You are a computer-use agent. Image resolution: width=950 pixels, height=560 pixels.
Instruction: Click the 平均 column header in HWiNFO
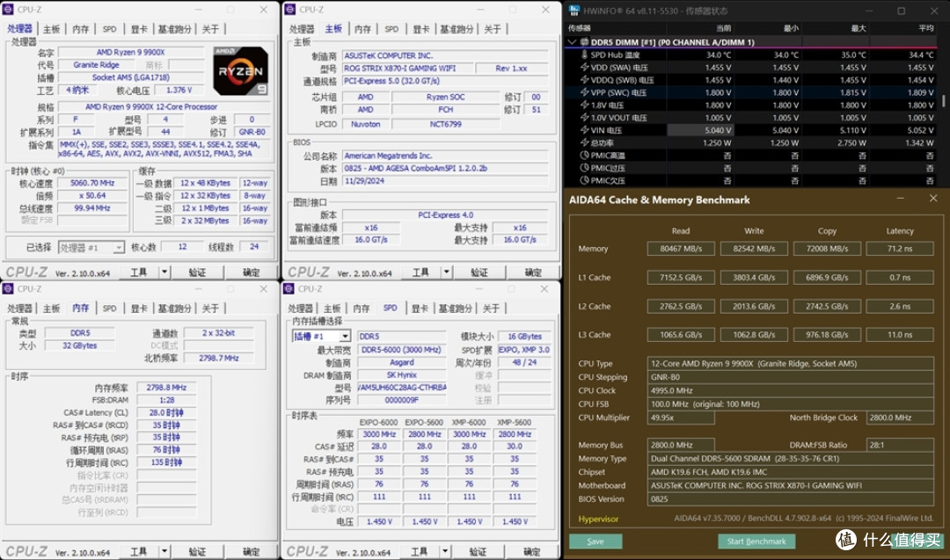[925, 28]
